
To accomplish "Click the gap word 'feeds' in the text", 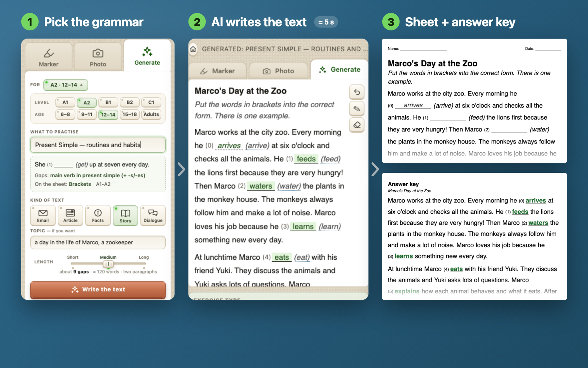I will (306, 159).
